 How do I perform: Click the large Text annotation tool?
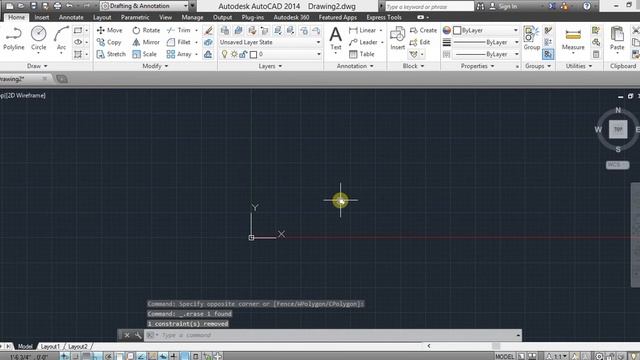click(x=336, y=38)
